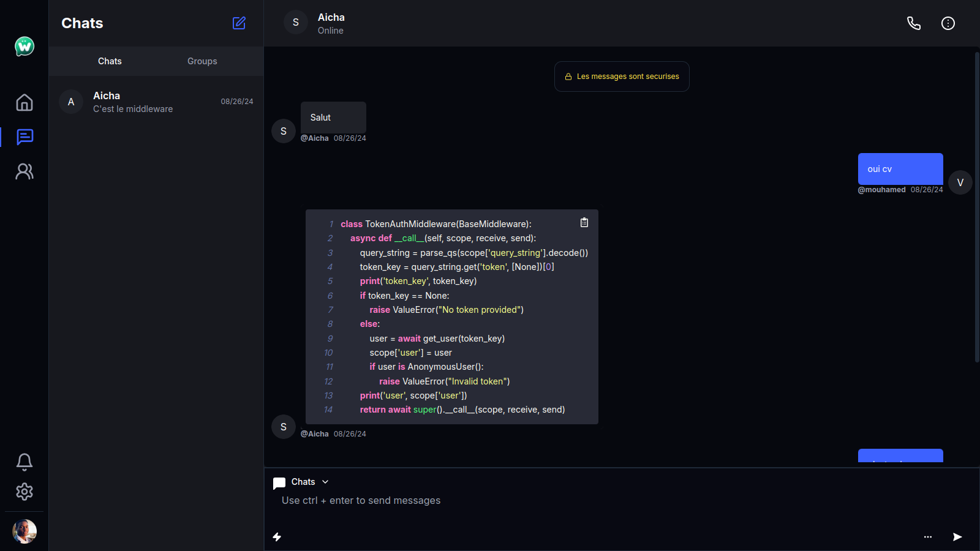Open the conversation info icon

[948, 23]
